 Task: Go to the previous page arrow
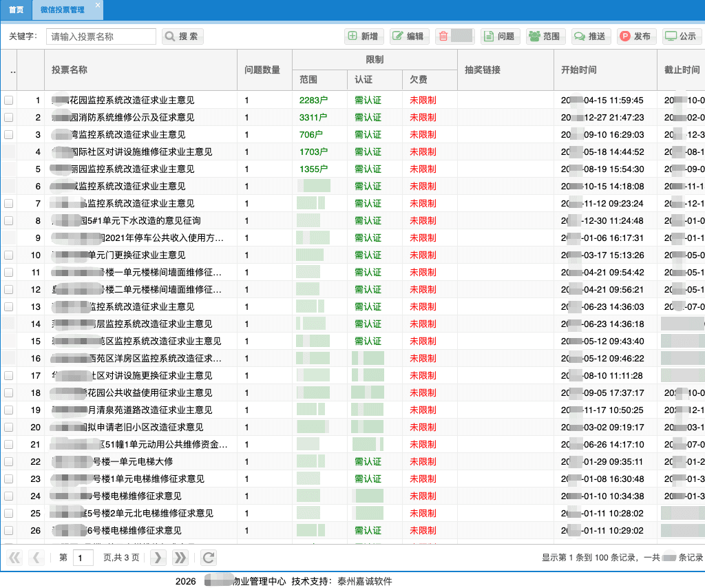(36, 558)
